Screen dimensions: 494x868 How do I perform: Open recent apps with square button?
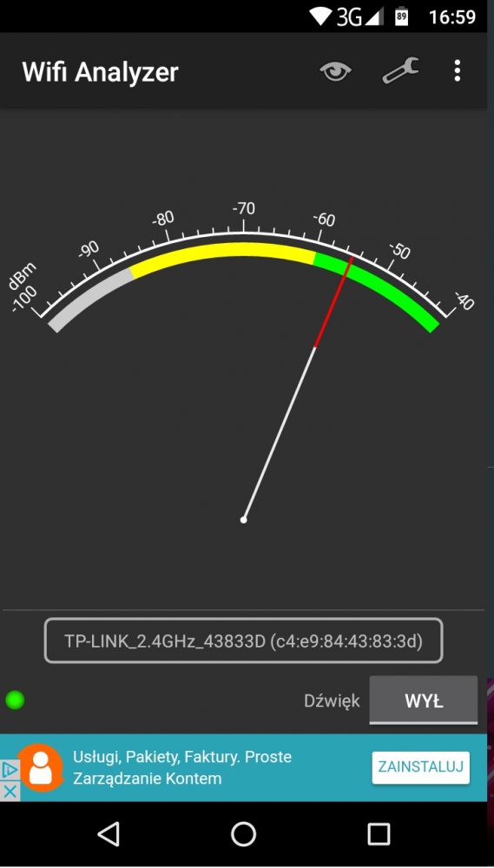[379, 833]
